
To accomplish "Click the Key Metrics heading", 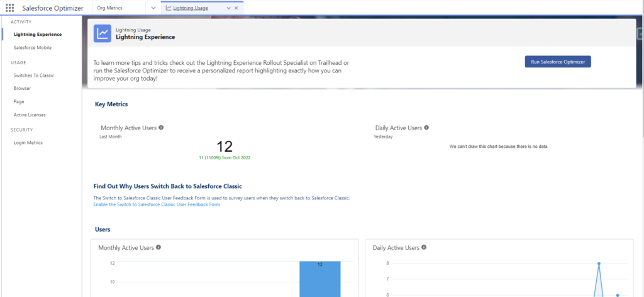I will click(111, 104).
